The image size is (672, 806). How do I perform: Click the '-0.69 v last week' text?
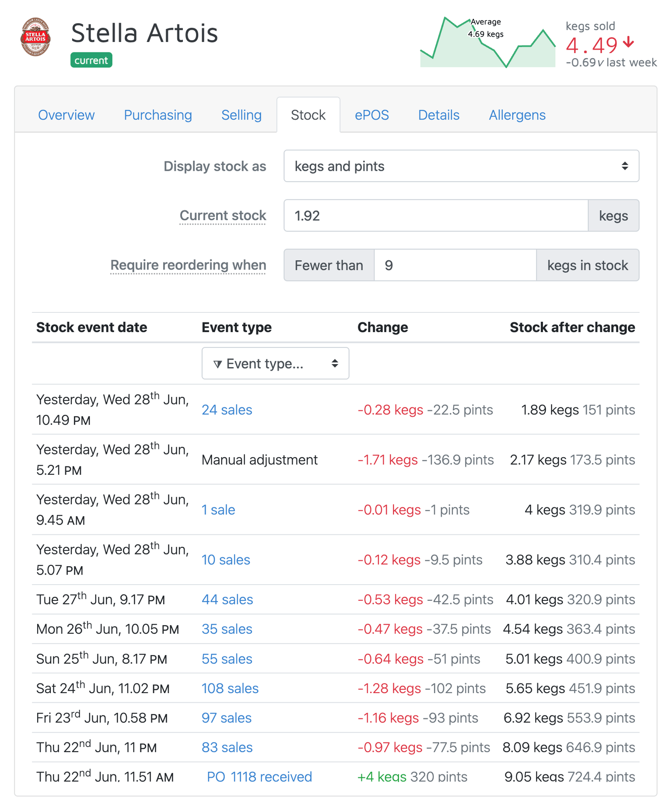point(611,63)
